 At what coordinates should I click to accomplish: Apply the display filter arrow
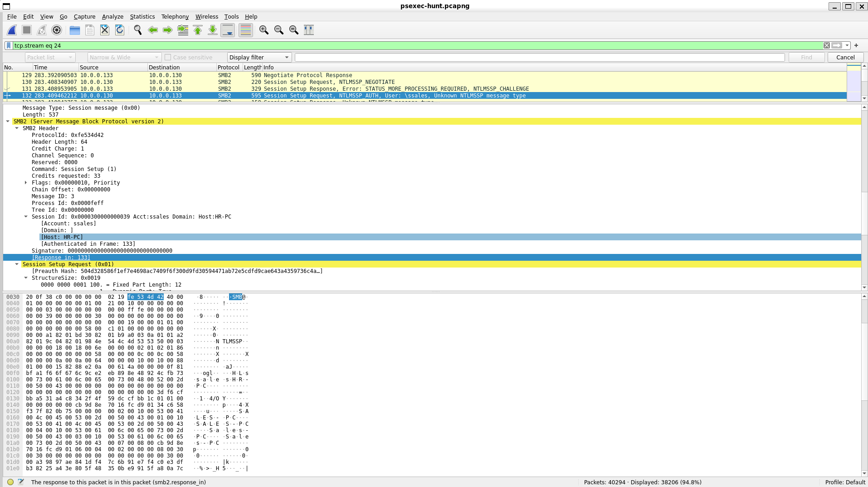click(x=837, y=45)
